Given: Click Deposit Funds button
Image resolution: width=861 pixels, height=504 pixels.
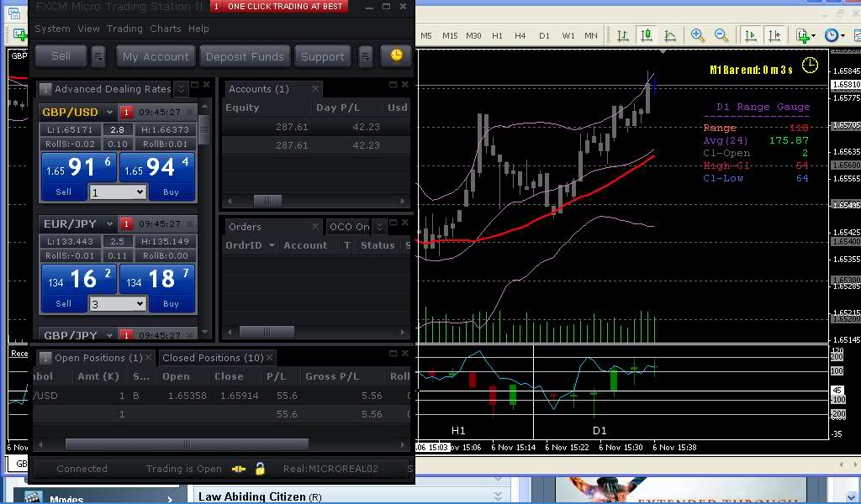Looking at the screenshot, I should point(245,56).
